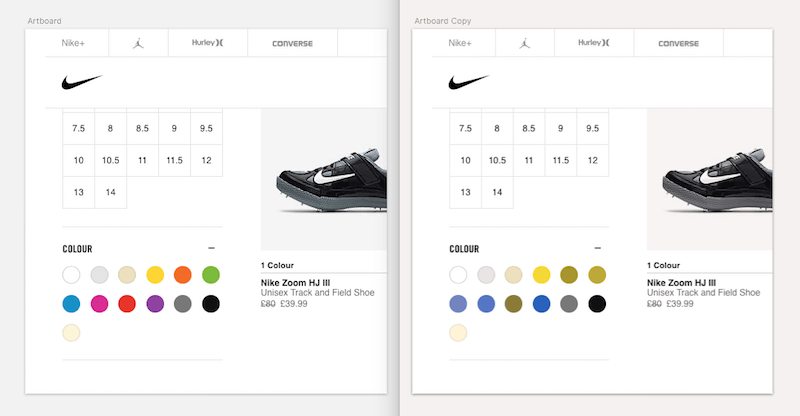Select size 11.5 in Artboard Copy
800x416 pixels.
click(561, 160)
